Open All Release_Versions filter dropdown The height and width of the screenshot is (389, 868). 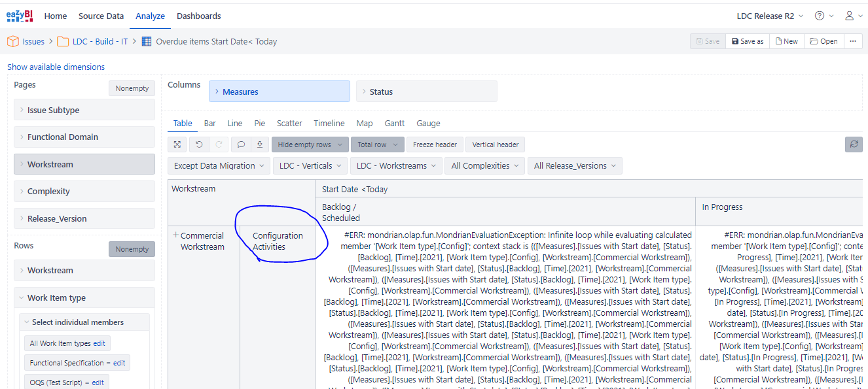(x=575, y=166)
